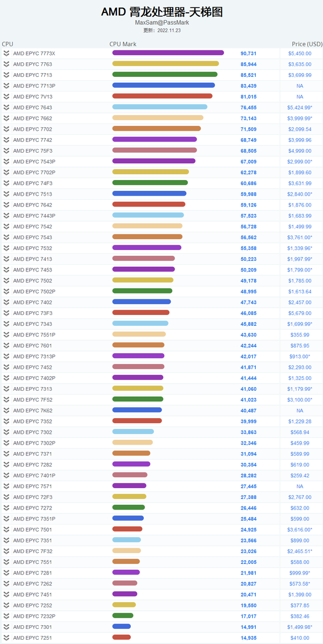Image resolution: width=323 pixels, height=644 pixels.
Task: Click the MaxSam@PassMark subtitle
Action: pos(161,23)
